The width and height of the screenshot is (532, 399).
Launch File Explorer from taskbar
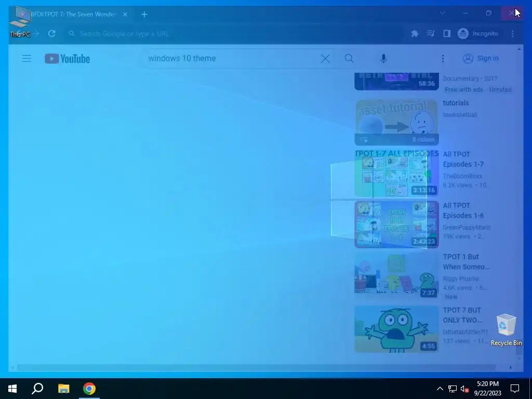click(63, 389)
